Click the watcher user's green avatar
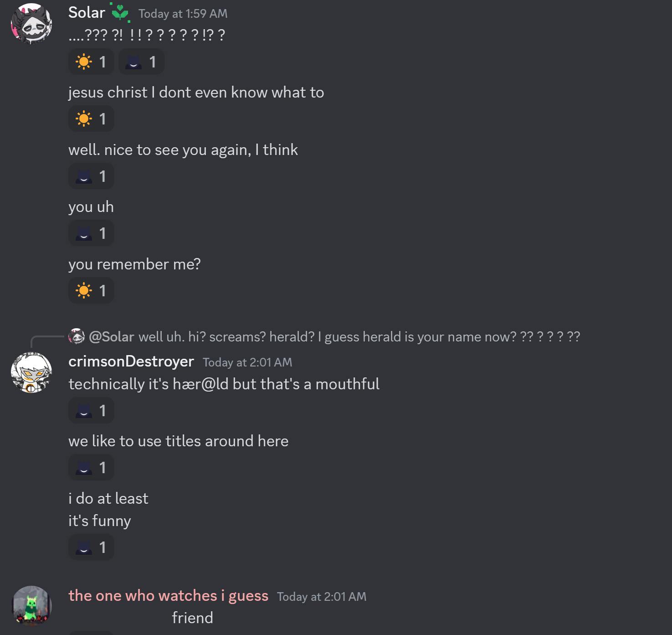The image size is (672, 635). (31, 606)
